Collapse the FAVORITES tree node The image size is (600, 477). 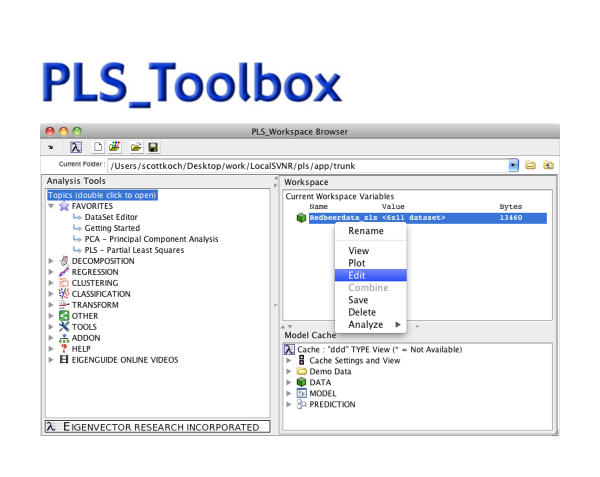point(51,206)
